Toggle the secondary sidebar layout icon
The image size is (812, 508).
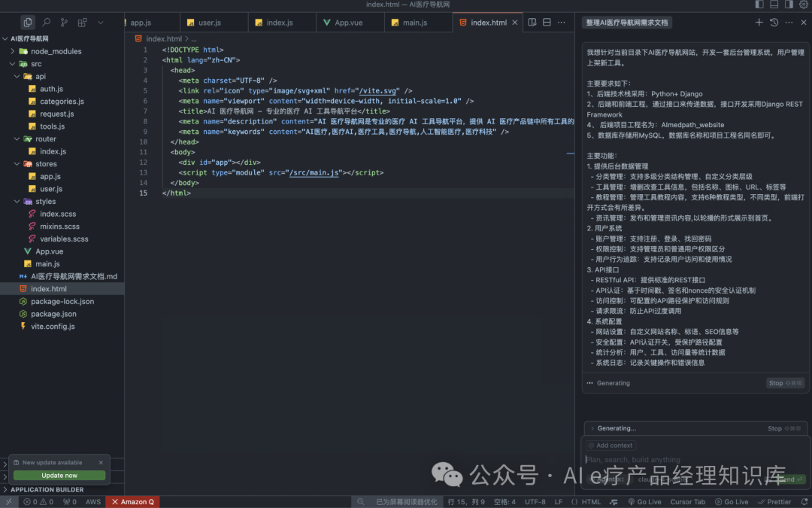(789, 5)
